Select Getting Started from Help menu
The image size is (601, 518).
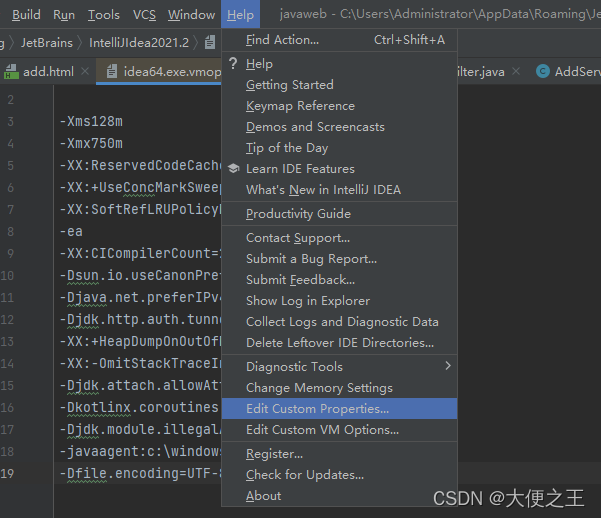coord(340,85)
